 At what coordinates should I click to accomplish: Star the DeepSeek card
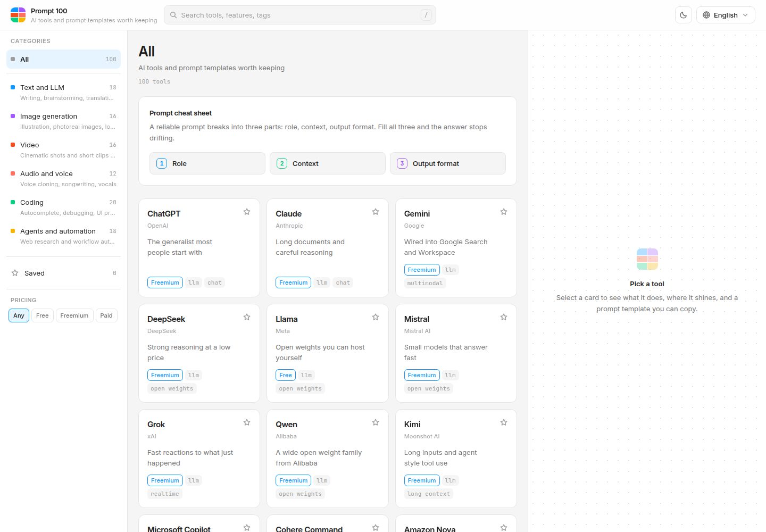point(247,317)
